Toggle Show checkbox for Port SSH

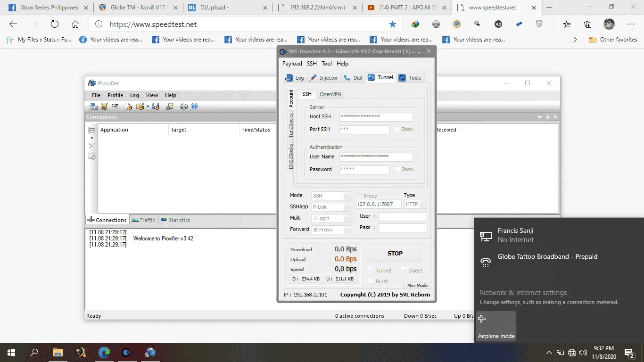click(397, 129)
